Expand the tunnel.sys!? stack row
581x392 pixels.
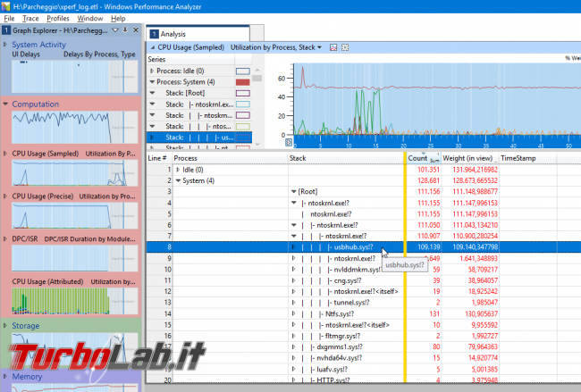(293, 303)
